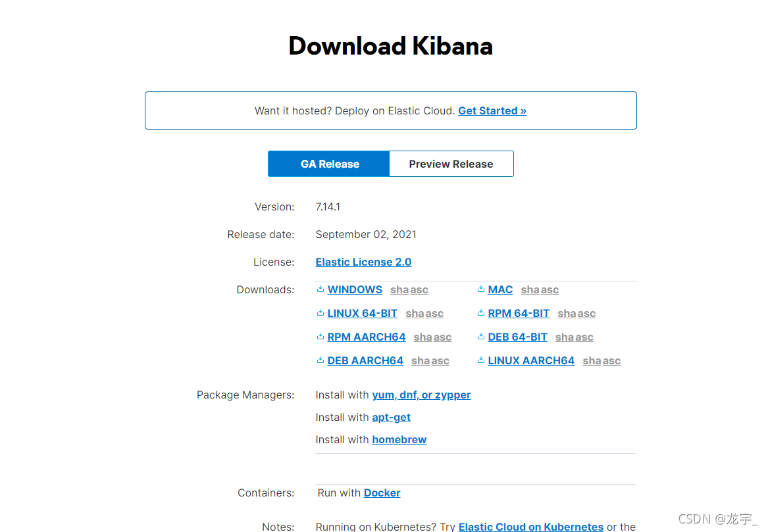Click the download icon beside WINDOWS
The height and width of the screenshot is (532, 768).
click(x=320, y=289)
